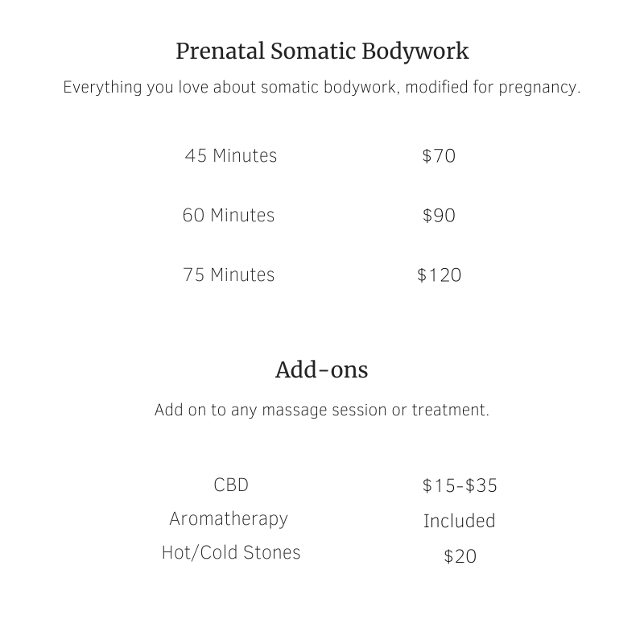
Task: Click the word treatment in the add-ons description
Action: tap(451, 411)
